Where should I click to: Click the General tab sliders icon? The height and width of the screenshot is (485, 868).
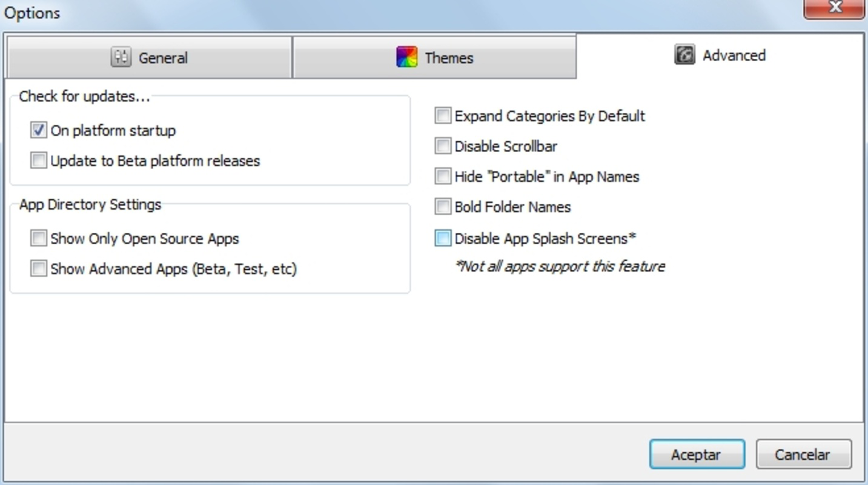[121, 57]
